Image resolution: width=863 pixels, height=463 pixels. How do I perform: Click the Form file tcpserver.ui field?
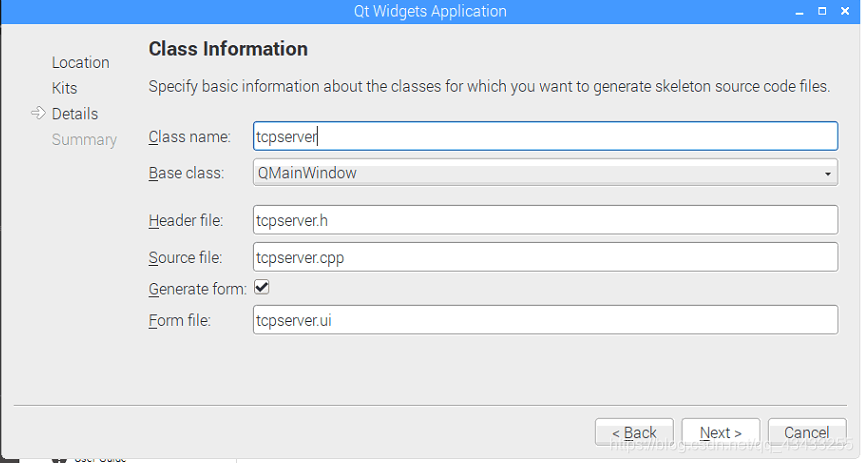[x=545, y=320]
